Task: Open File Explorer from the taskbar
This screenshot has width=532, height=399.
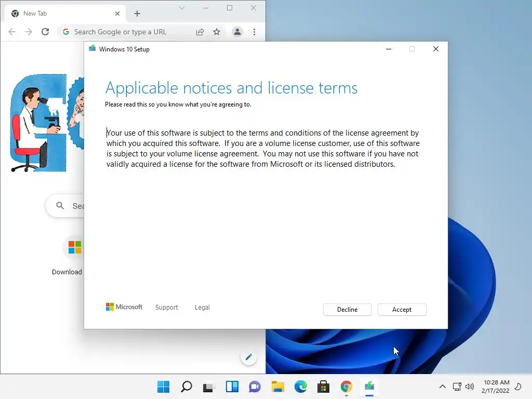Action: point(277,387)
